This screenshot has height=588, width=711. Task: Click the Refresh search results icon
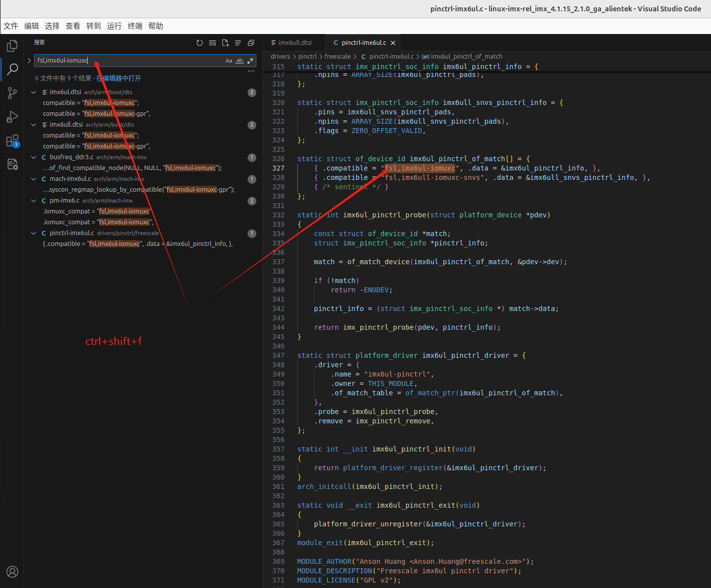200,43
